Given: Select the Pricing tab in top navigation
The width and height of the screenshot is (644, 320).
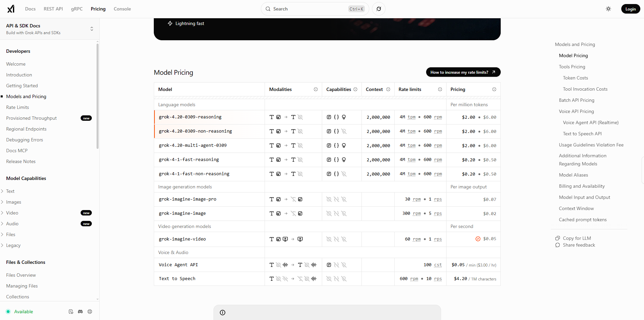Looking at the screenshot, I should pyautogui.click(x=98, y=9).
